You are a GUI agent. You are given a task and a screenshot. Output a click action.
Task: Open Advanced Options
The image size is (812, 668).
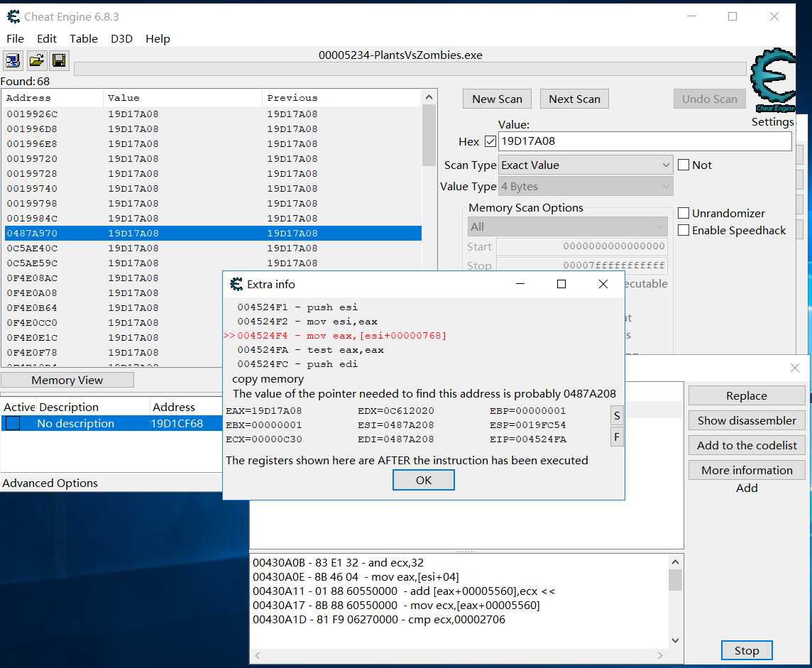pos(50,483)
